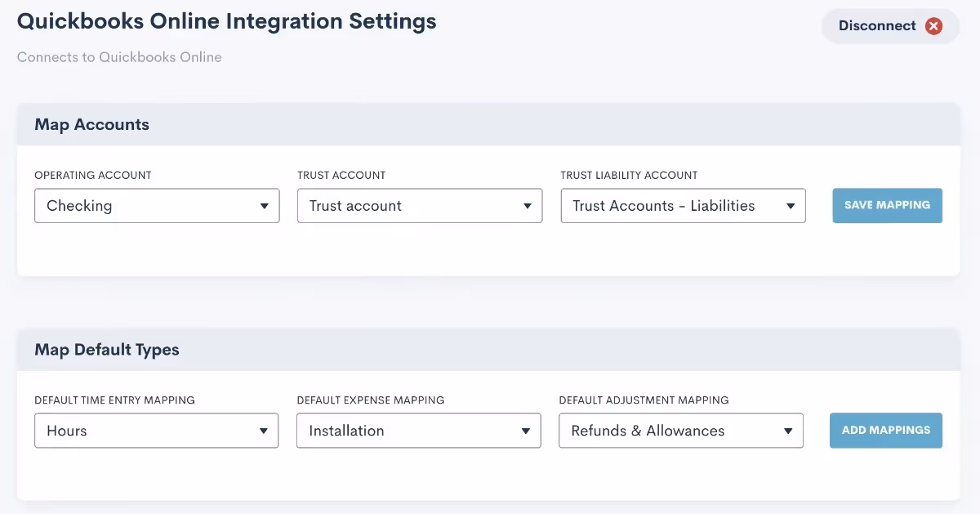
Task: Expand the Default Adjustment Mapping dropdown
Action: tap(670, 431)
